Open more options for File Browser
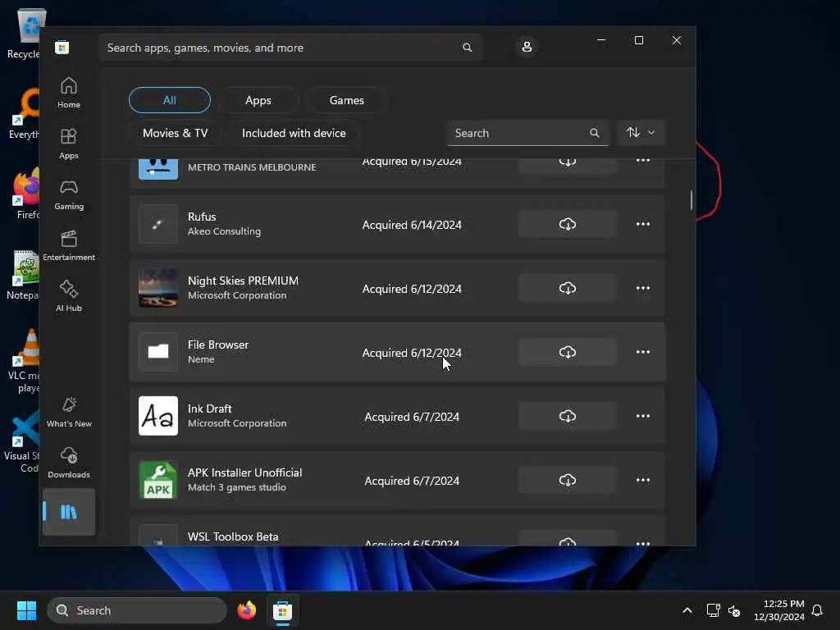 [x=643, y=352]
